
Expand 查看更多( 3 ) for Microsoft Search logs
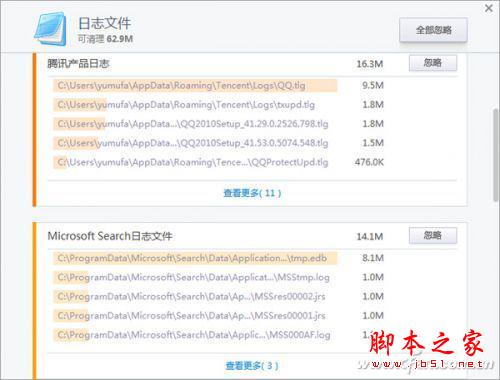252,366
